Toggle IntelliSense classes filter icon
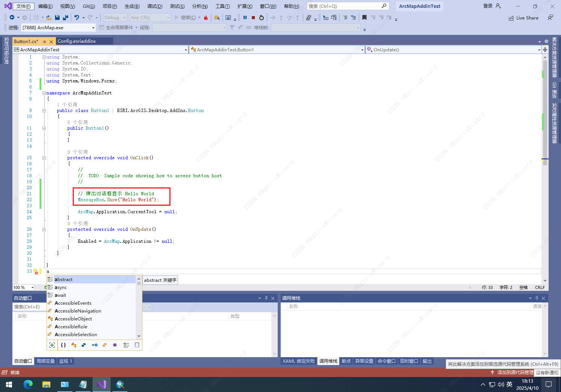 pyautogui.click(x=73, y=345)
